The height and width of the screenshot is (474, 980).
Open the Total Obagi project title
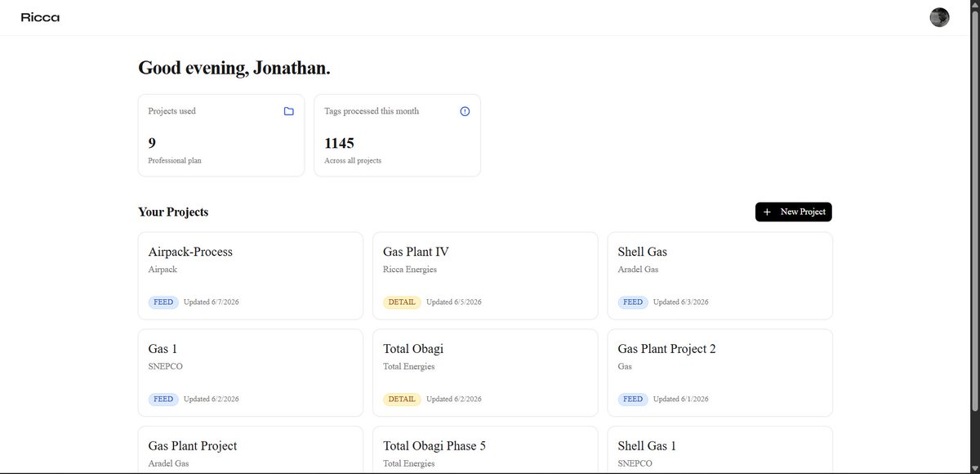coord(413,349)
